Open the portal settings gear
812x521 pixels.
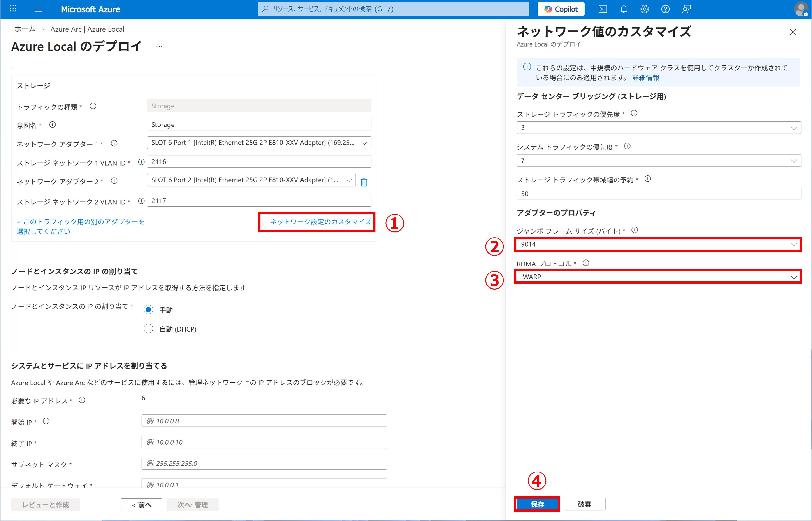tap(644, 9)
